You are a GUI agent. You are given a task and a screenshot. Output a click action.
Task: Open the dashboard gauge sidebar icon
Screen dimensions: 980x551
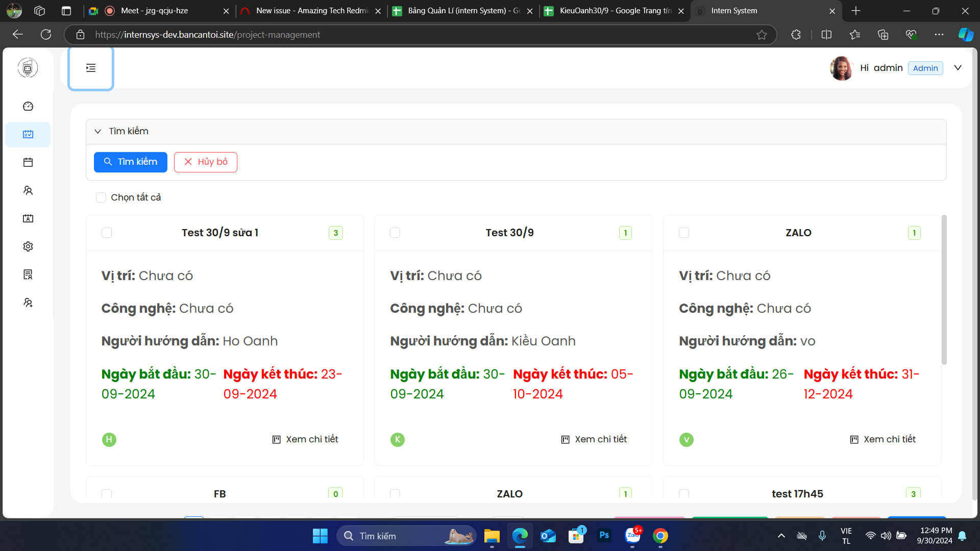click(x=28, y=106)
